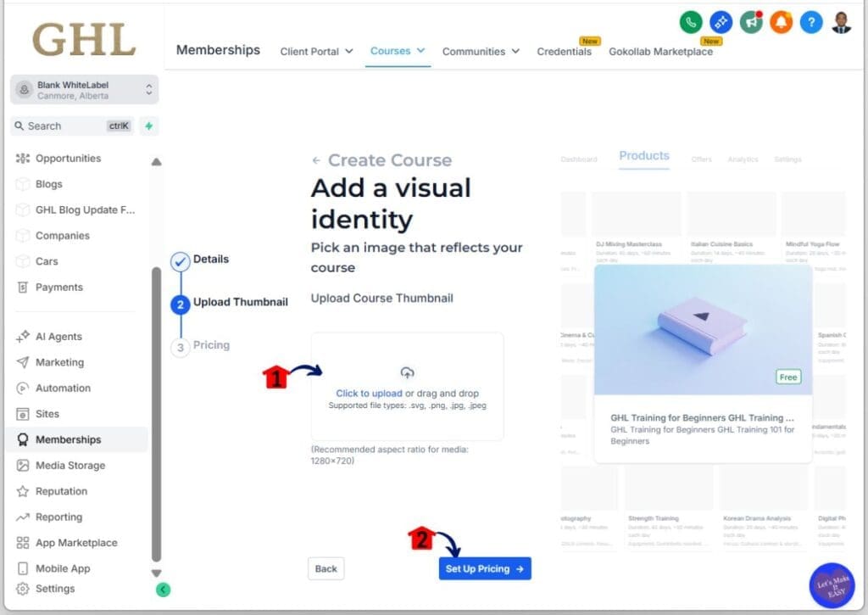Expand the Courses dropdown menu
Viewport: 868px width, 615px height.
tap(397, 51)
